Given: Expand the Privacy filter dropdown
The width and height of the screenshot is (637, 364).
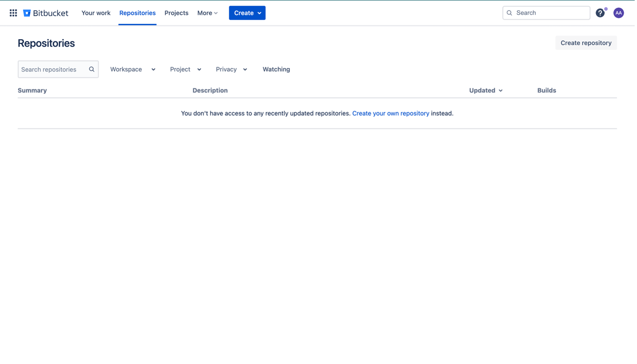Looking at the screenshot, I should coord(231,69).
